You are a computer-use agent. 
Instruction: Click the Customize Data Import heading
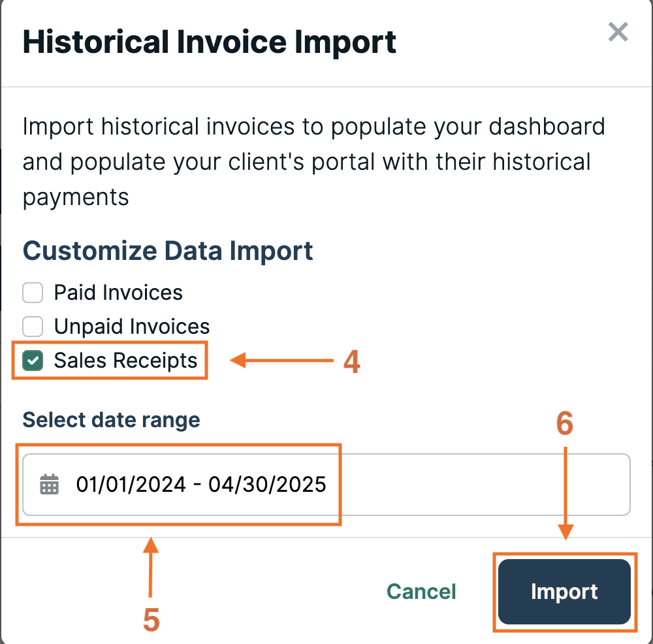168,251
